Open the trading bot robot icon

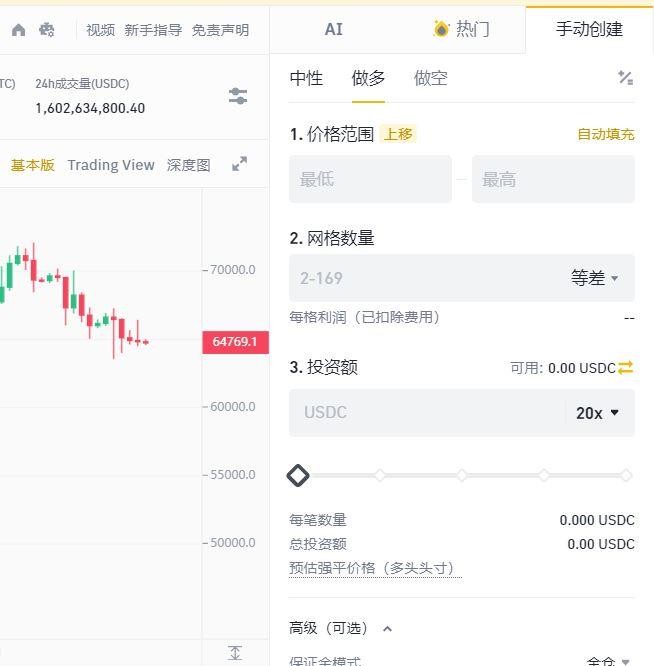point(47,30)
